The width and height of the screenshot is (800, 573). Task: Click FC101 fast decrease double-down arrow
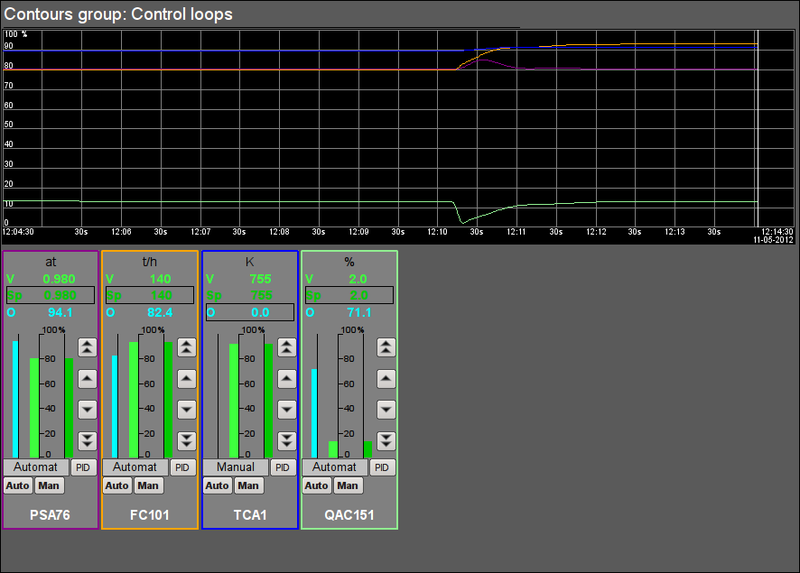point(187,440)
